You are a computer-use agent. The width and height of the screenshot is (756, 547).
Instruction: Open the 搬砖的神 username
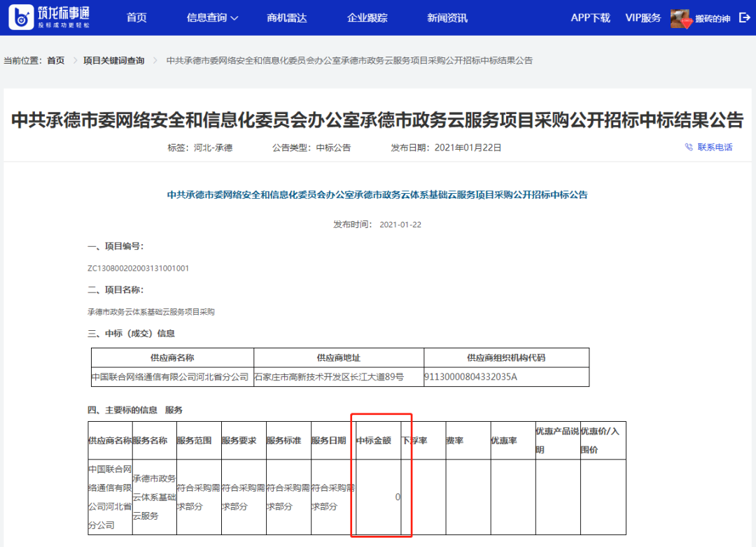[x=713, y=19]
